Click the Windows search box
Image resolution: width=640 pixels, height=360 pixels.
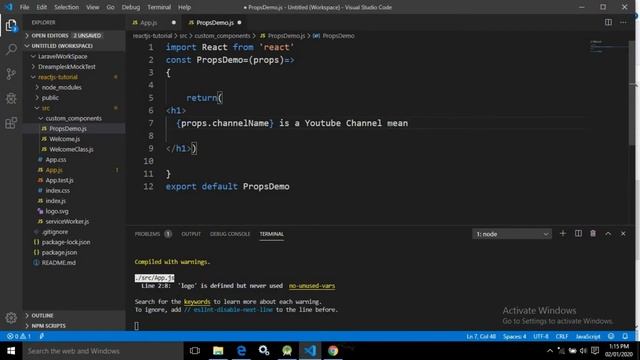point(103,351)
